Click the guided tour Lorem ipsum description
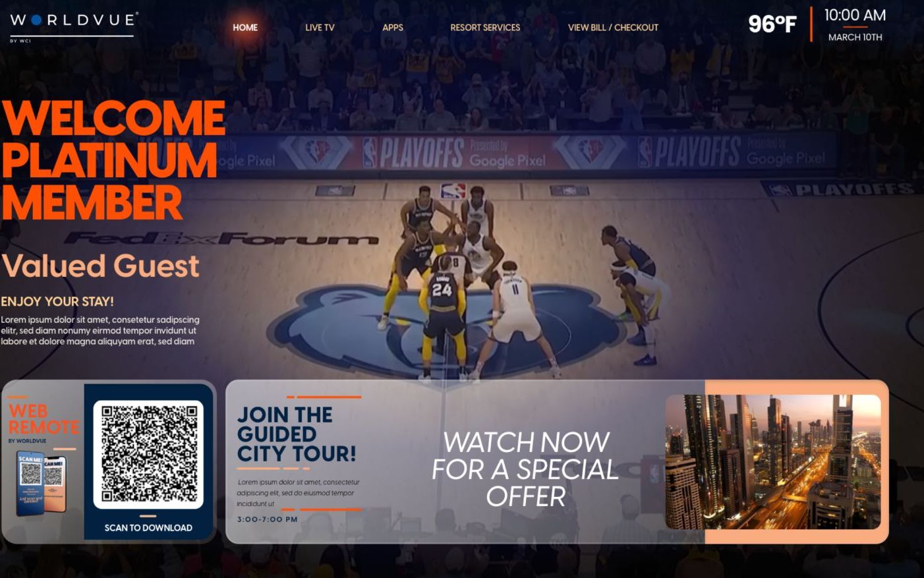The image size is (924, 578). click(299, 493)
